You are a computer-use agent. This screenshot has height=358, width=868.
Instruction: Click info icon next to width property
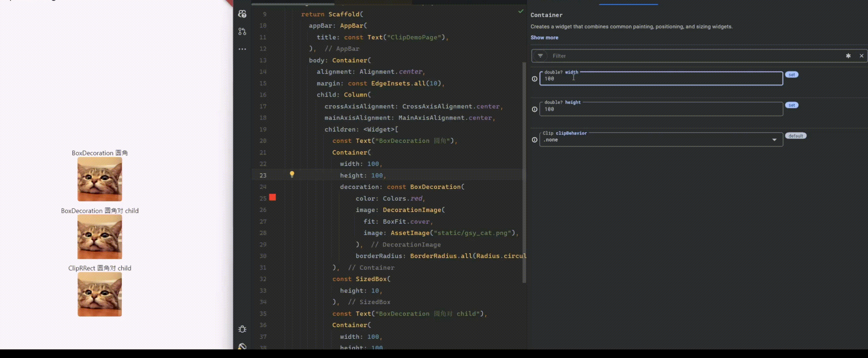point(534,79)
